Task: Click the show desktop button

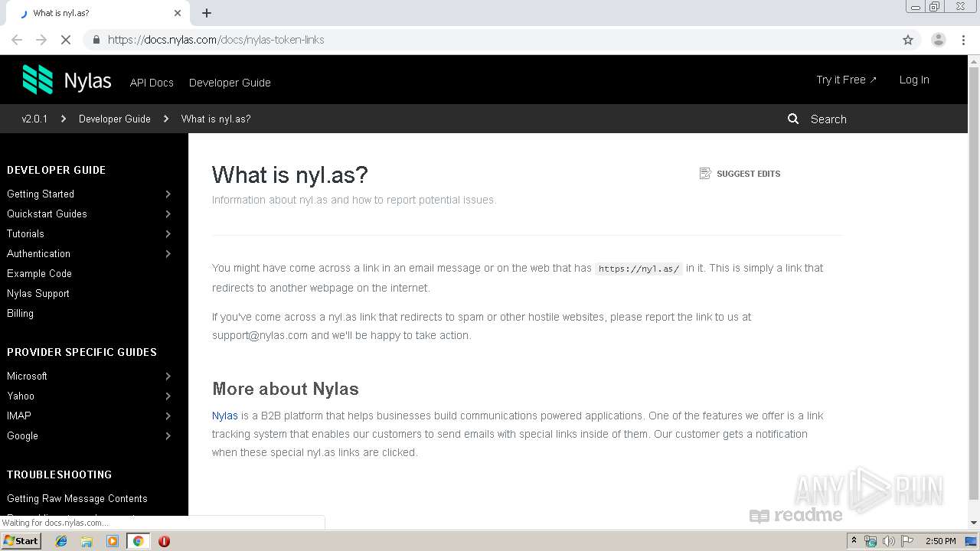Action: [972, 541]
